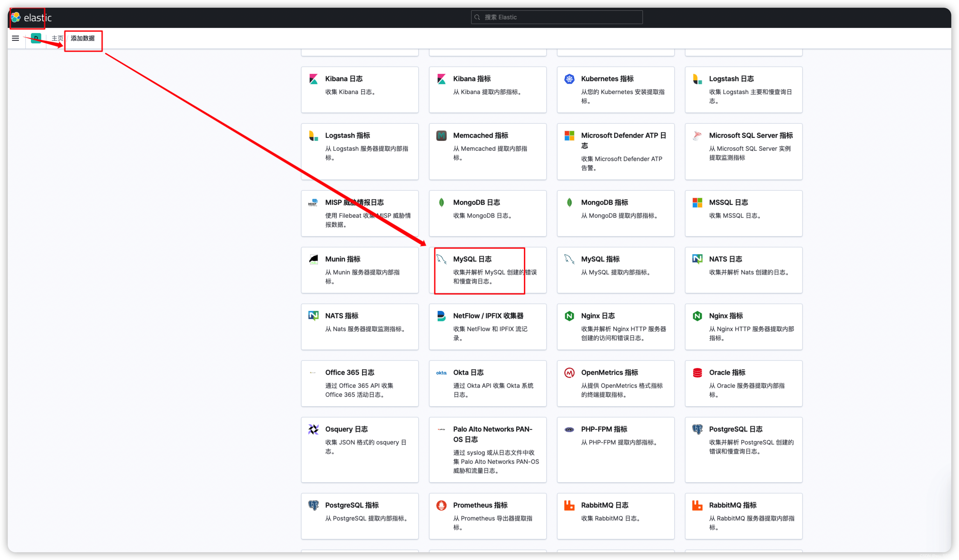Click the green space avatar icon
The width and height of the screenshot is (959, 560).
36,38
